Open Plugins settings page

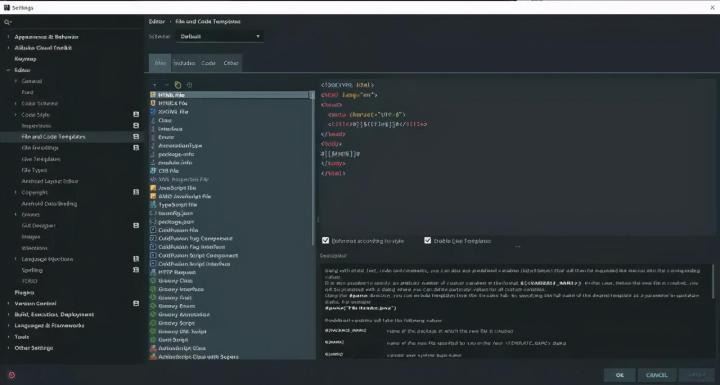click(24, 292)
